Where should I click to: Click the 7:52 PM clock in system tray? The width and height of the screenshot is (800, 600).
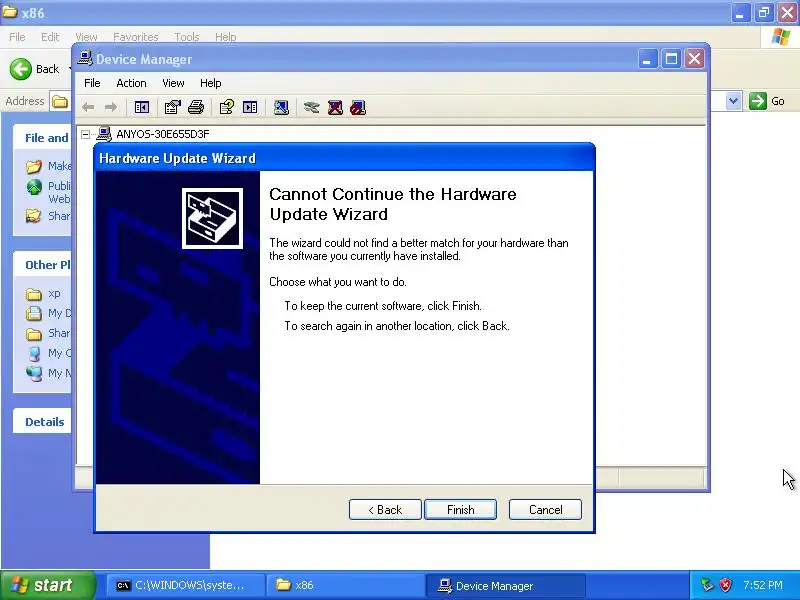(x=763, y=585)
